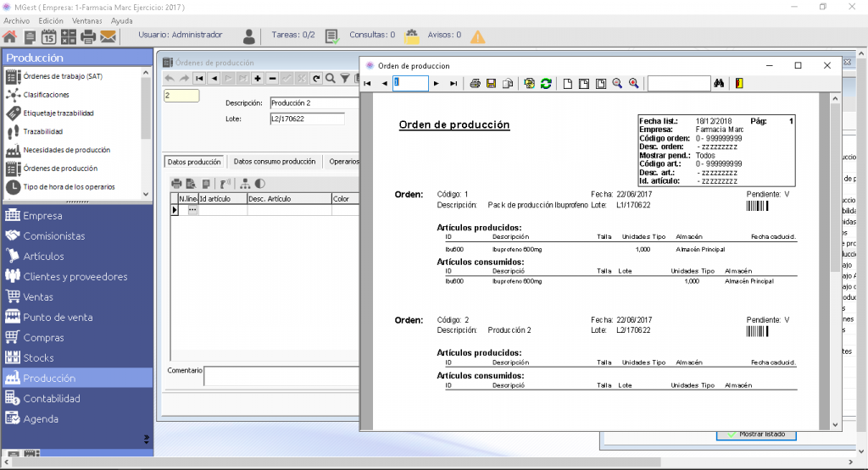Click the add record plus icon
Image resolution: width=868 pixels, height=470 pixels.
click(x=258, y=79)
